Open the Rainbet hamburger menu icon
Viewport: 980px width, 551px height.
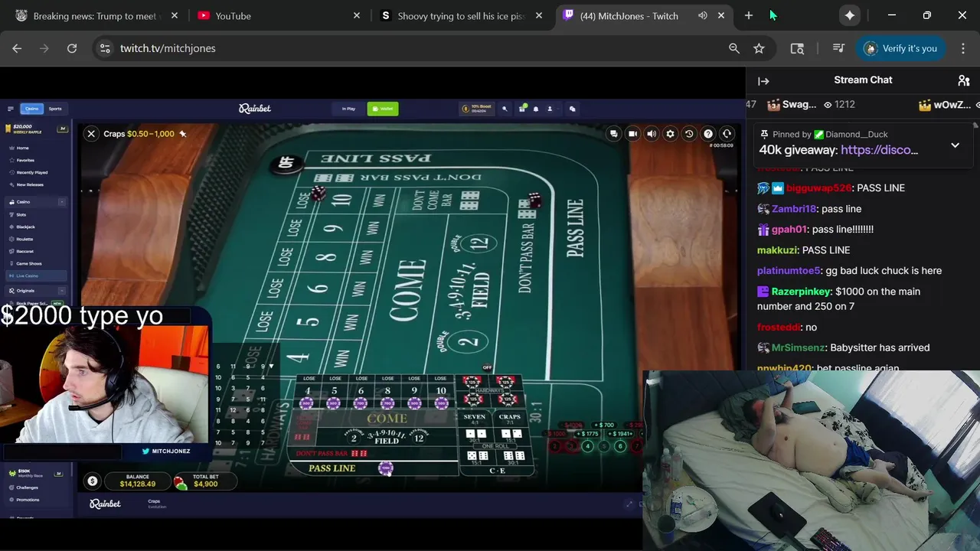pos(11,109)
